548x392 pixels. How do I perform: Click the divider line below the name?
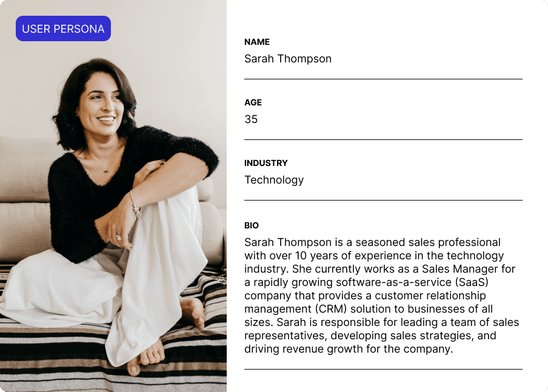(383, 79)
